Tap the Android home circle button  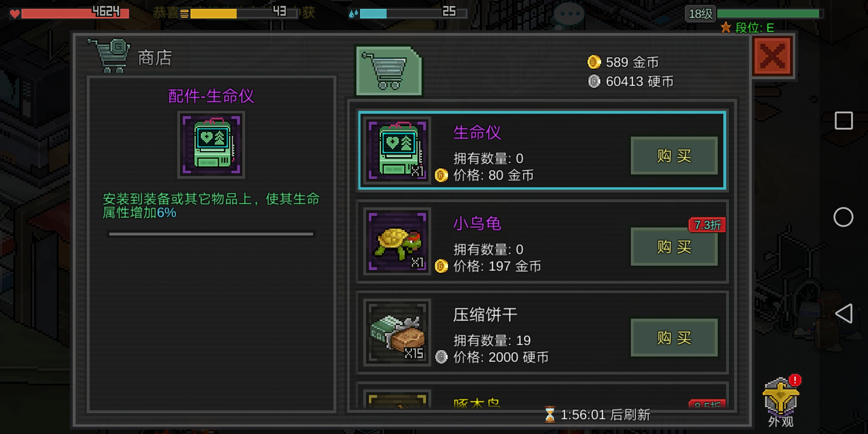click(843, 217)
